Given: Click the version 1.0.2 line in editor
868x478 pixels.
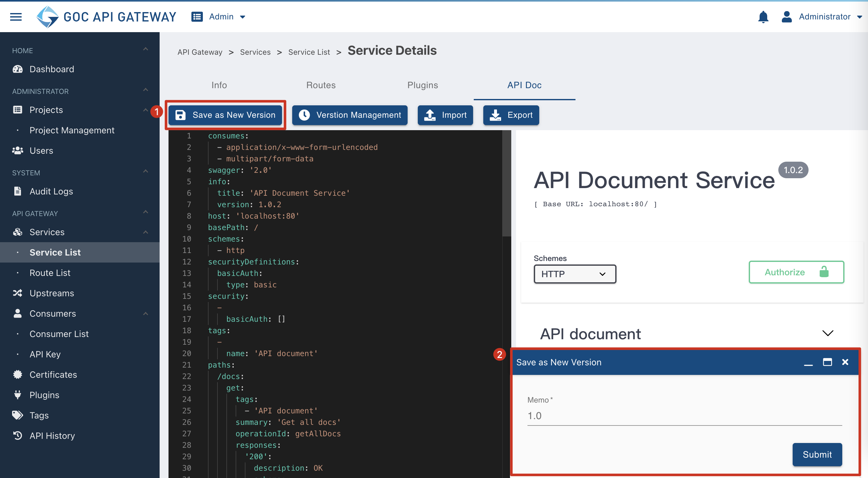Looking at the screenshot, I should 249,204.
